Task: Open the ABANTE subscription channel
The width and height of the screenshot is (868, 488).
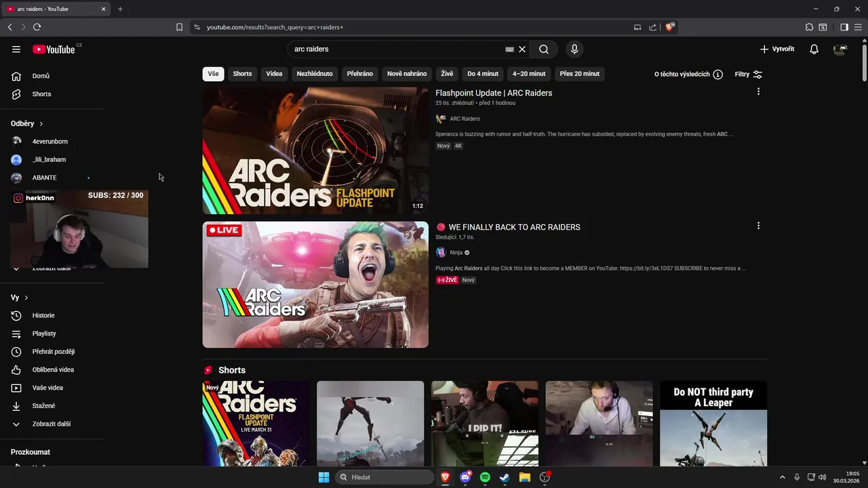Action: (44, 178)
